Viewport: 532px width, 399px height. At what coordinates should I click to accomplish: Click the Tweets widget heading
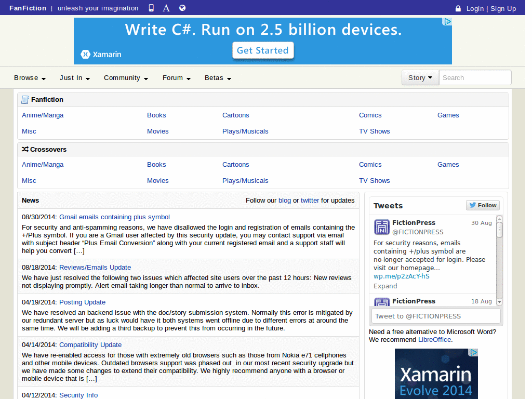[x=388, y=206]
